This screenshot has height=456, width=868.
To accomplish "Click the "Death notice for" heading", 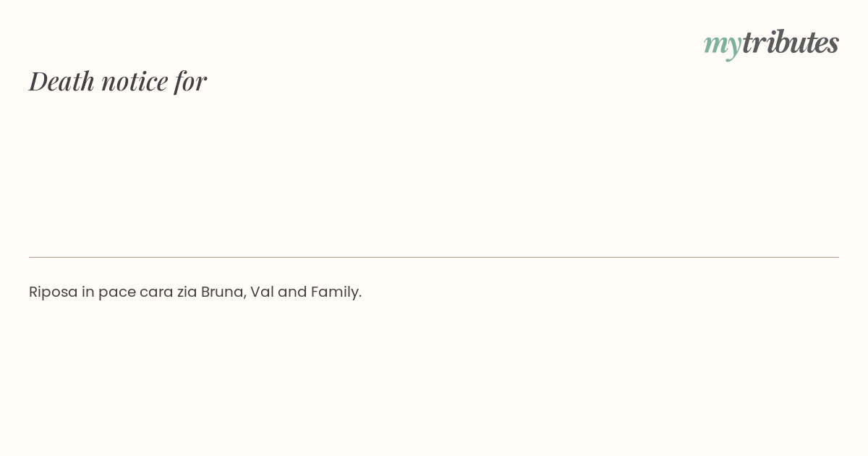I will (x=118, y=81).
